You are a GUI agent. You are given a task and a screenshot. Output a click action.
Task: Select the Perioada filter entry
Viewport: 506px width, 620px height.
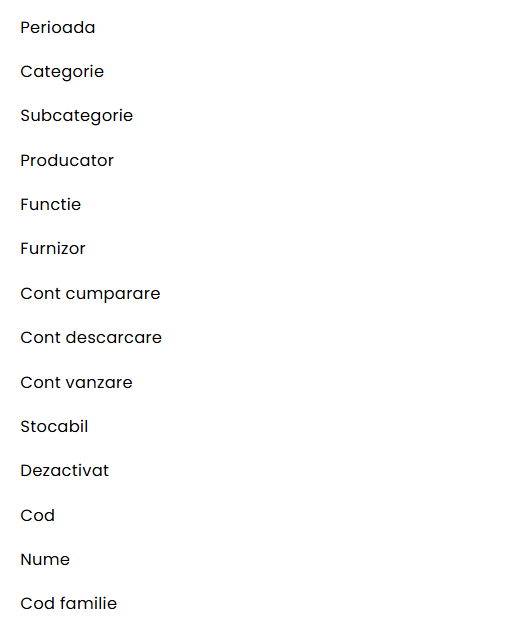click(x=58, y=28)
